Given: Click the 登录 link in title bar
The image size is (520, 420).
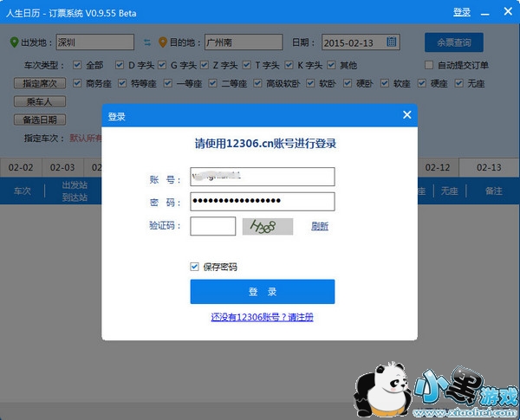Looking at the screenshot, I should point(462,13).
